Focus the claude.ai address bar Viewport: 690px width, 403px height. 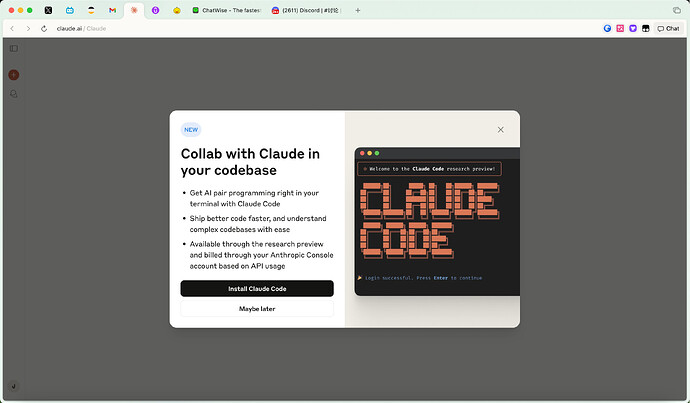(x=81, y=29)
